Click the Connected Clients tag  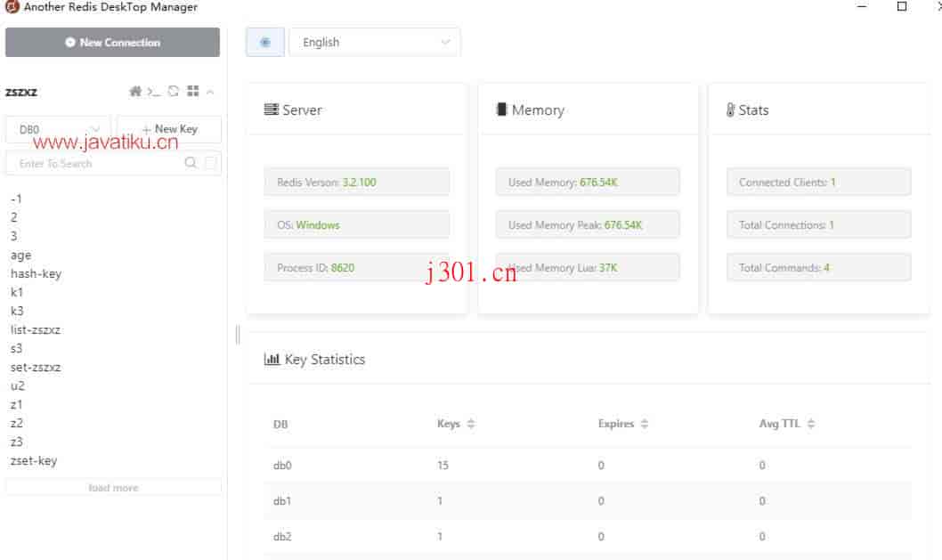pos(819,182)
